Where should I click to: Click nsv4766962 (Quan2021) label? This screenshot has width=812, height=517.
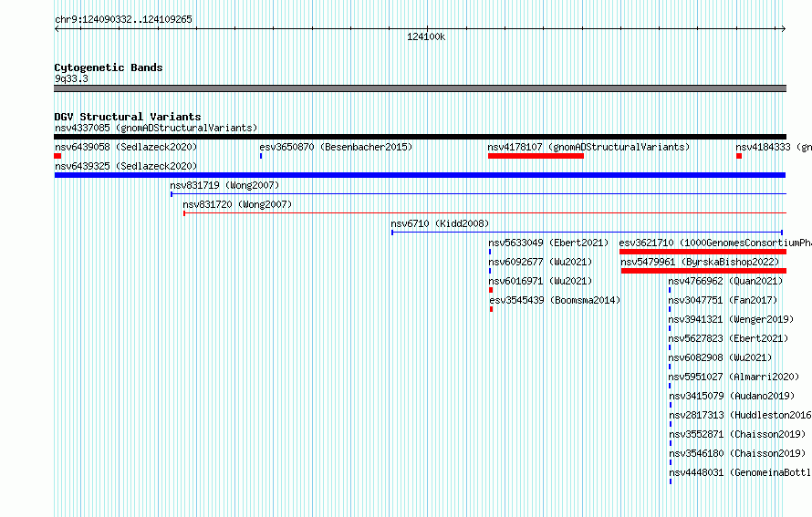pyautogui.click(x=725, y=281)
